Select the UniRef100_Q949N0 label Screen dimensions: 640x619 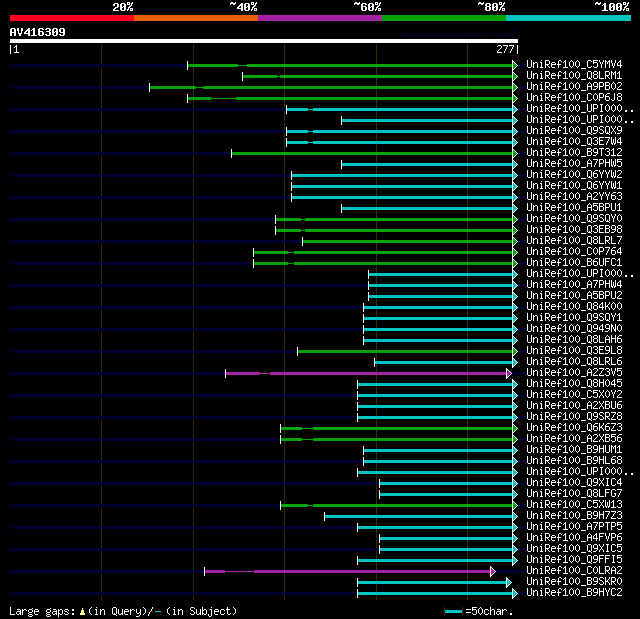point(574,329)
